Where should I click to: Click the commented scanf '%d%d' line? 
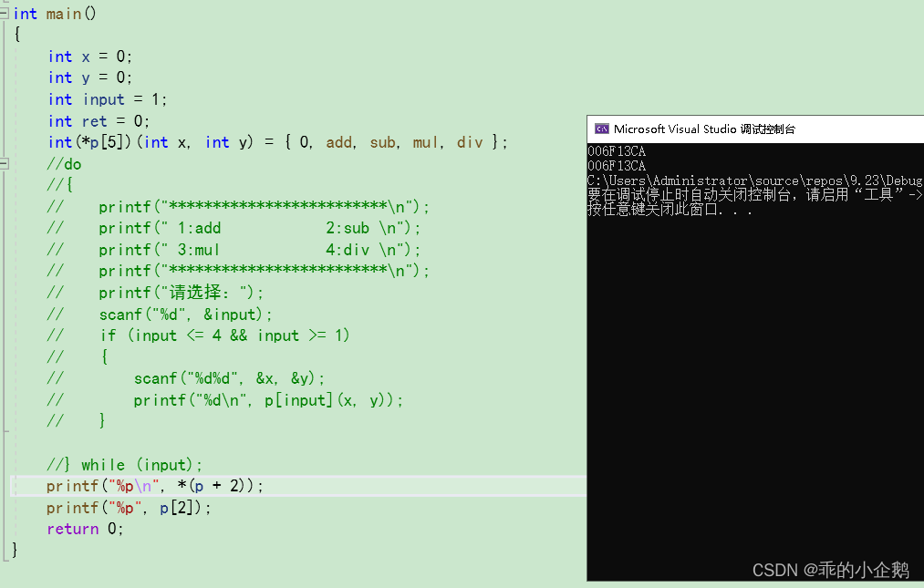pyautogui.click(x=186, y=378)
